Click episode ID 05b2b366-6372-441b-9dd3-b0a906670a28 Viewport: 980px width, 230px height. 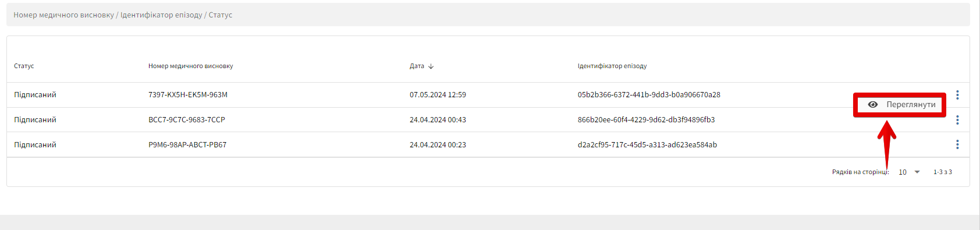(x=649, y=95)
